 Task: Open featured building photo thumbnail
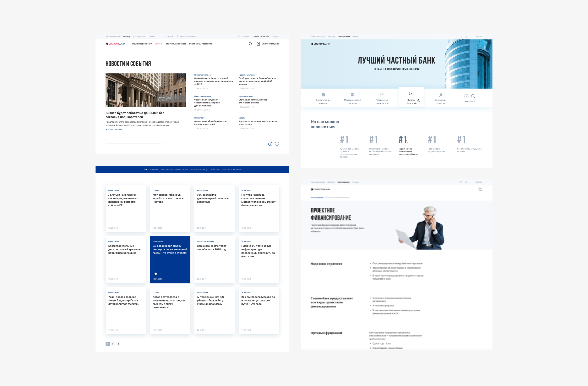[146, 90]
